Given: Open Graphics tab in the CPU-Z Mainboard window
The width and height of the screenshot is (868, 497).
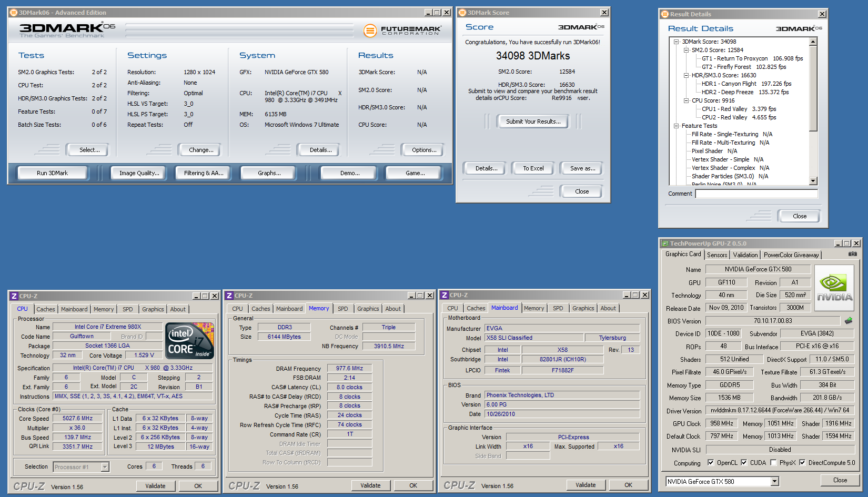Looking at the screenshot, I should point(583,308).
